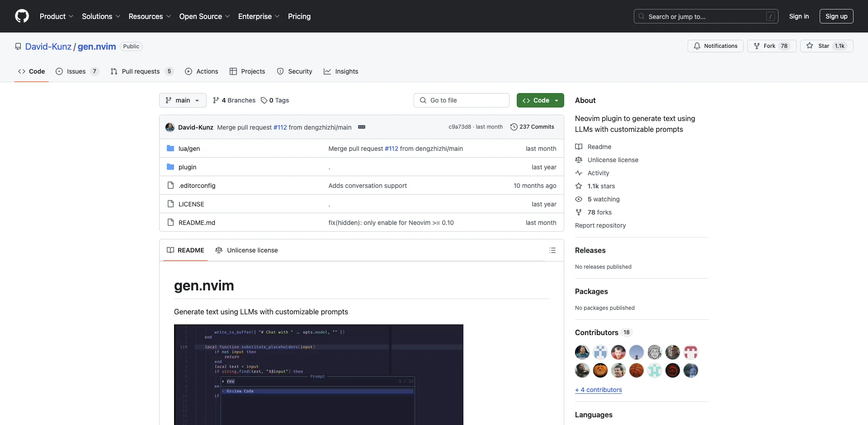The height and width of the screenshot is (425, 868).
Task: Expand the Enterprise menu
Action: point(259,16)
